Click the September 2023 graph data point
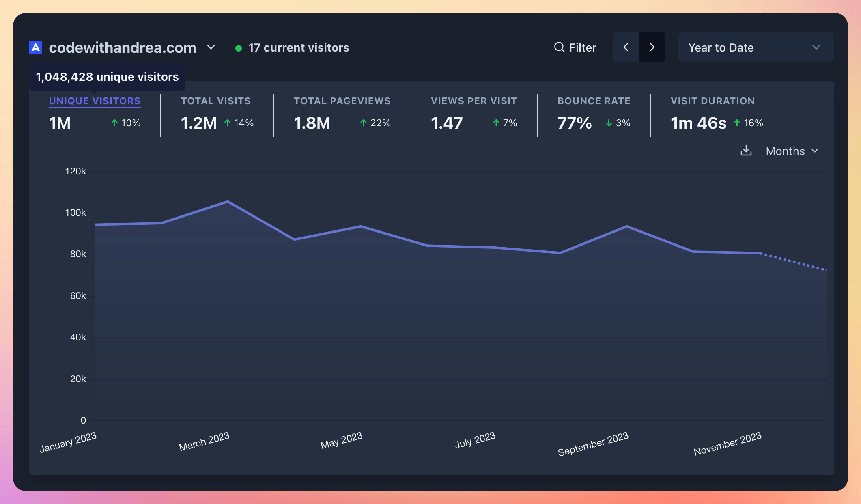The height and width of the screenshot is (504, 861). pos(627,226)
